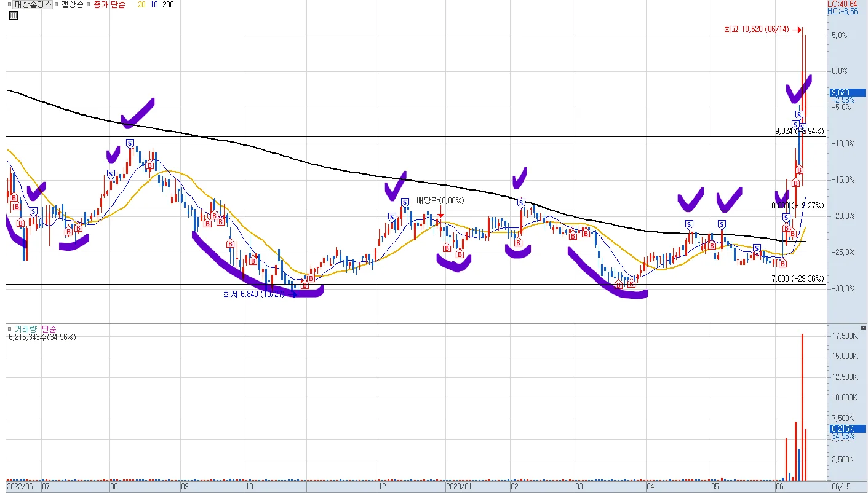The image size is (868, 493).
Task: Click the 02 month label on date axis
Action: 514,486
